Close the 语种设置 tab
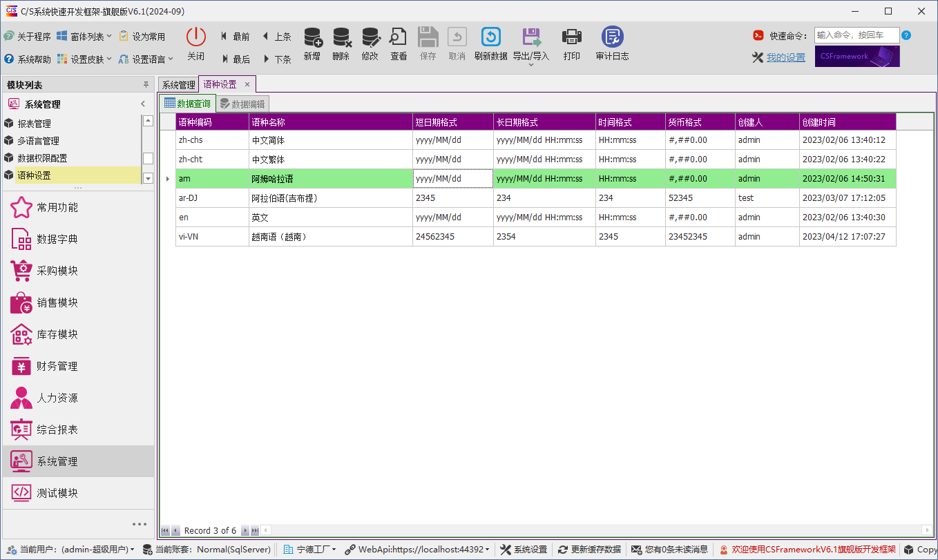Viewport: 938px width, 560px height. point(247,84)
